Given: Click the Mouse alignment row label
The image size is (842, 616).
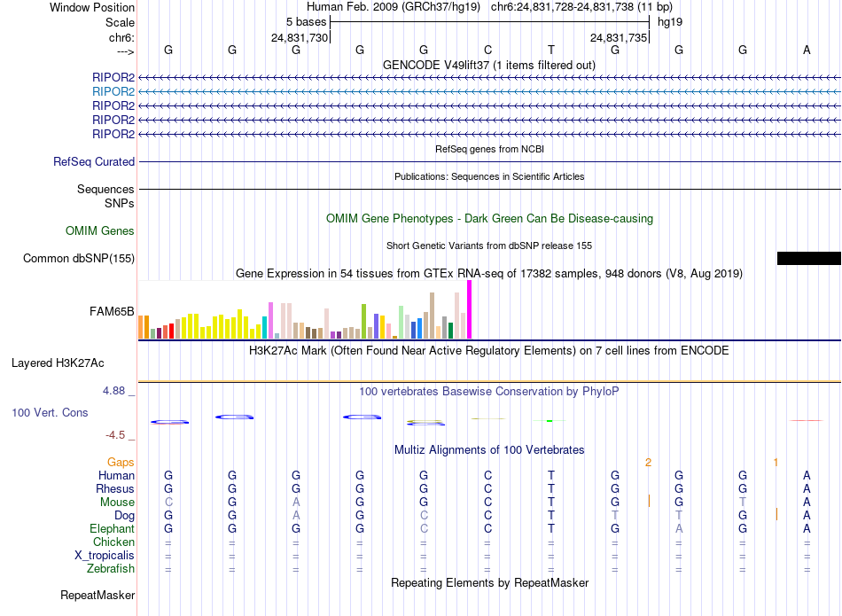Looking at the screenshot, I should click(x=117, y=503).
